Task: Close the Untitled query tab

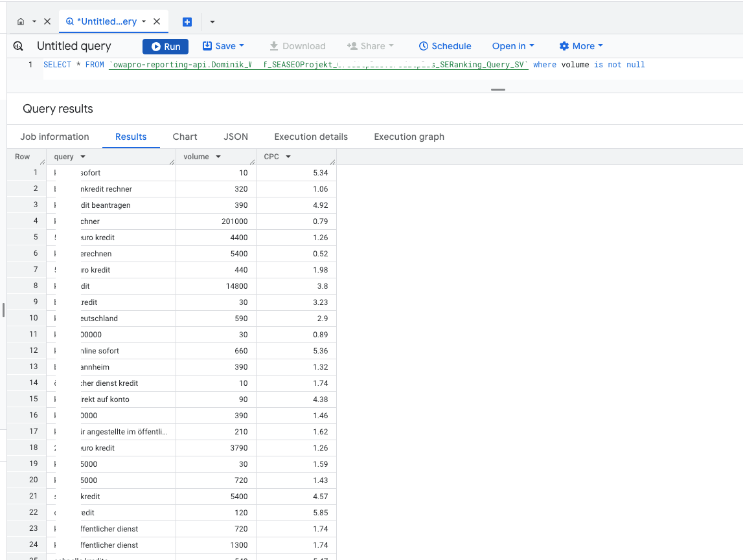Action: (x=157, y=21)
